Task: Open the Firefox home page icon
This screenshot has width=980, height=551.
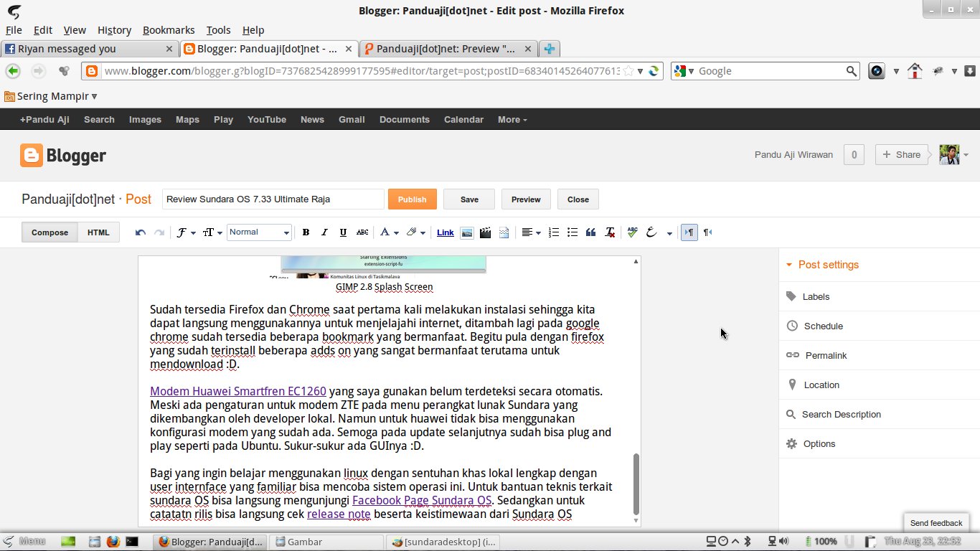Action: [x=914, y=71]
